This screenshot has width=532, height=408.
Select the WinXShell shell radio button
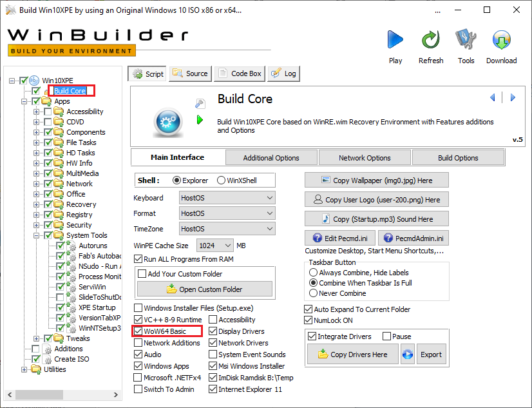[x=221, y=180]
